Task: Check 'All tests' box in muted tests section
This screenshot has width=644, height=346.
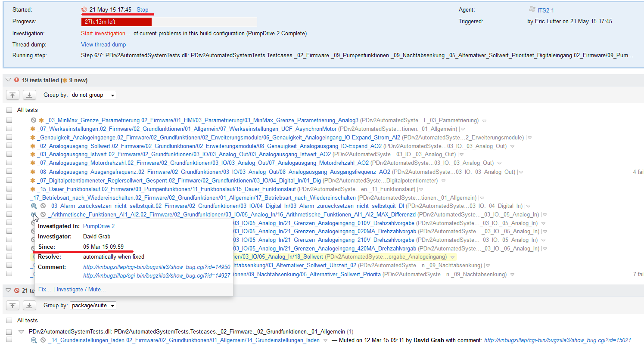Action: pos(9,321)
